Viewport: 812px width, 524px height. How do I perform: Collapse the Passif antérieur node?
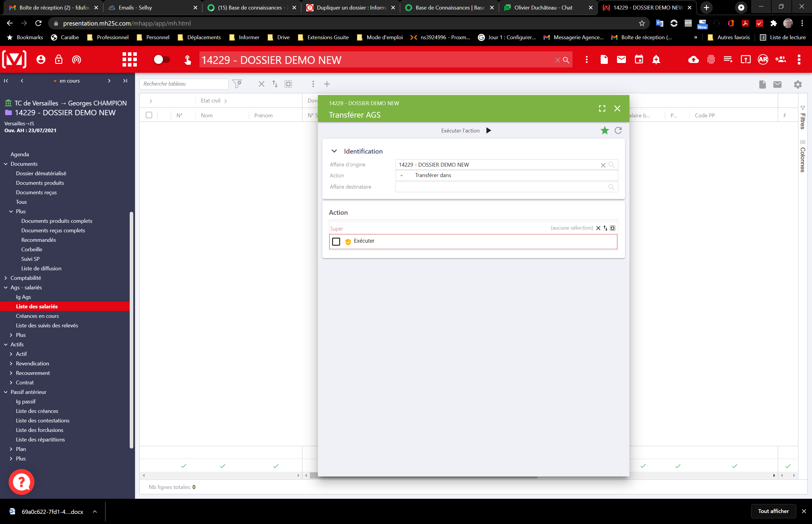click(x=6, y=392)
